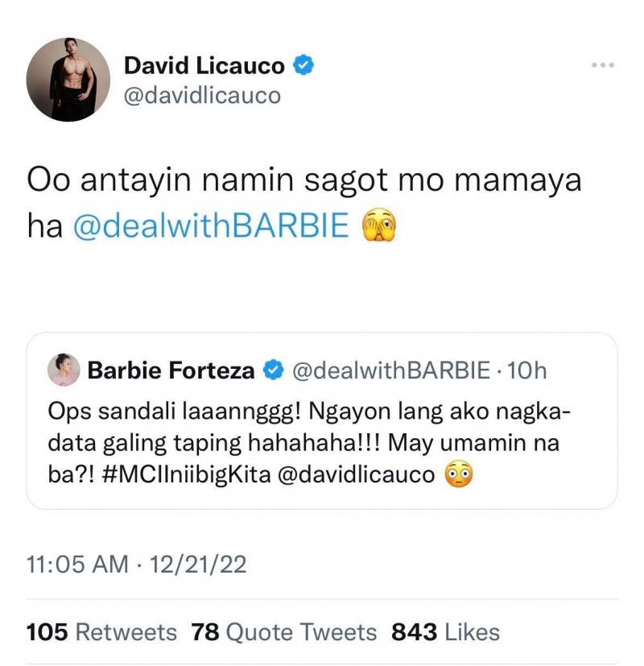Click Barbie Forteza's small avatar
Image resolution: width=644 pixels, height=666 pixels.
click(64, 370)
